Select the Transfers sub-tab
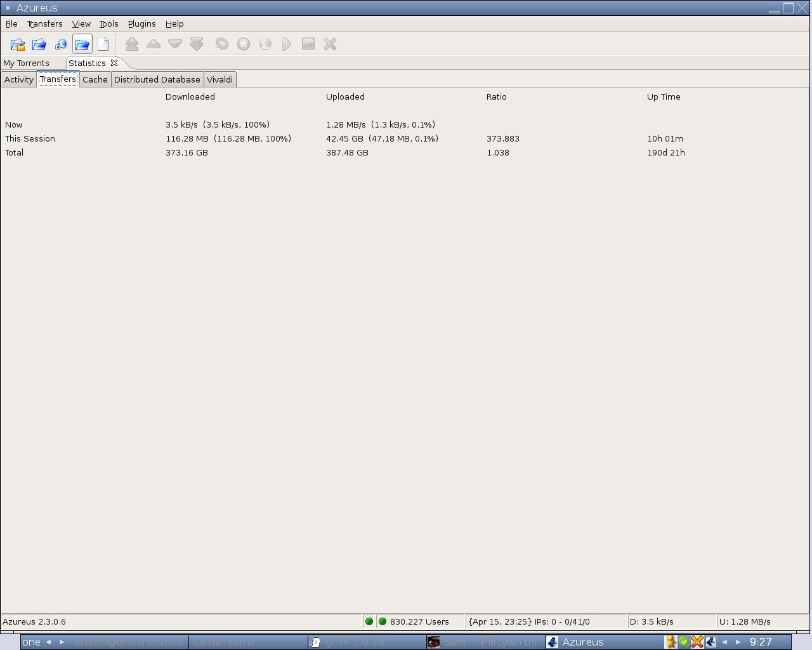 pyautogui.click(x=58, y=79)
